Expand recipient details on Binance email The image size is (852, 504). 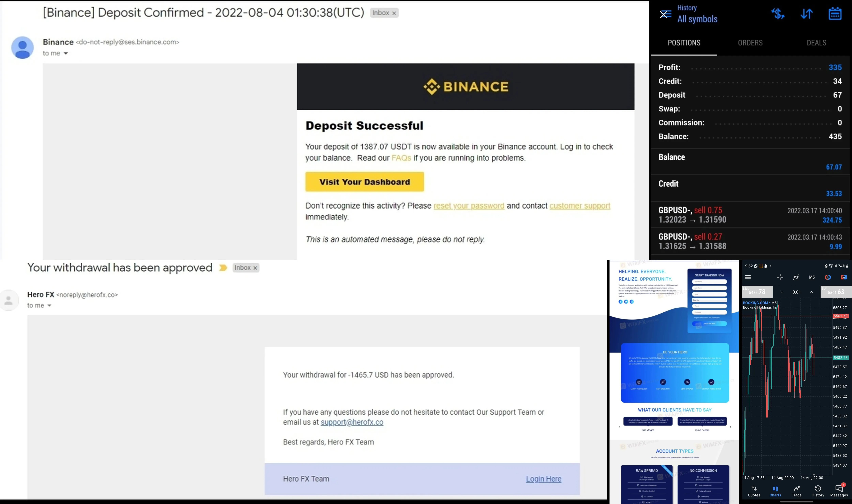[x=66, y=53]
